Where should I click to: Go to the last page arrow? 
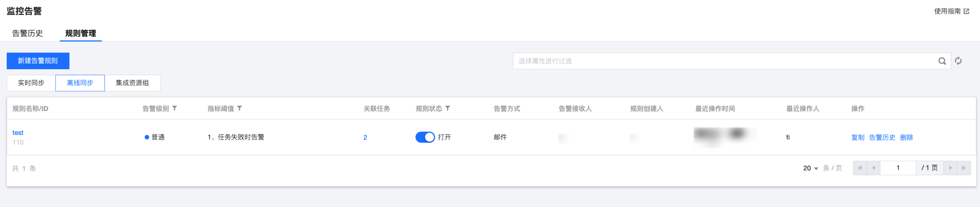click(x=964, y=168)
